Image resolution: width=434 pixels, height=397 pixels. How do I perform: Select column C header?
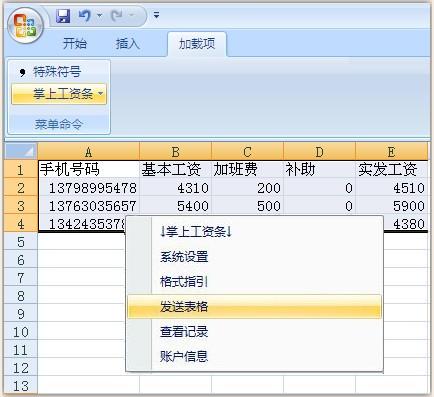click(x=247, y=152)
